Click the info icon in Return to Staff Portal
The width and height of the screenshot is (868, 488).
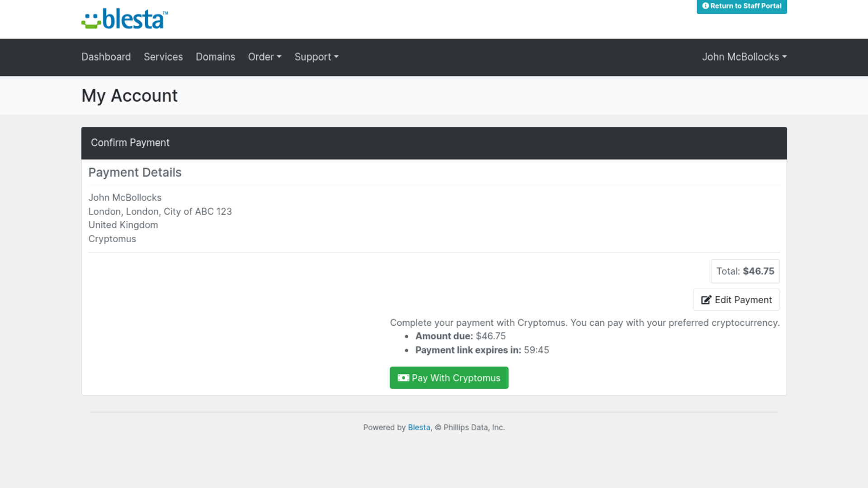(705, 6)
